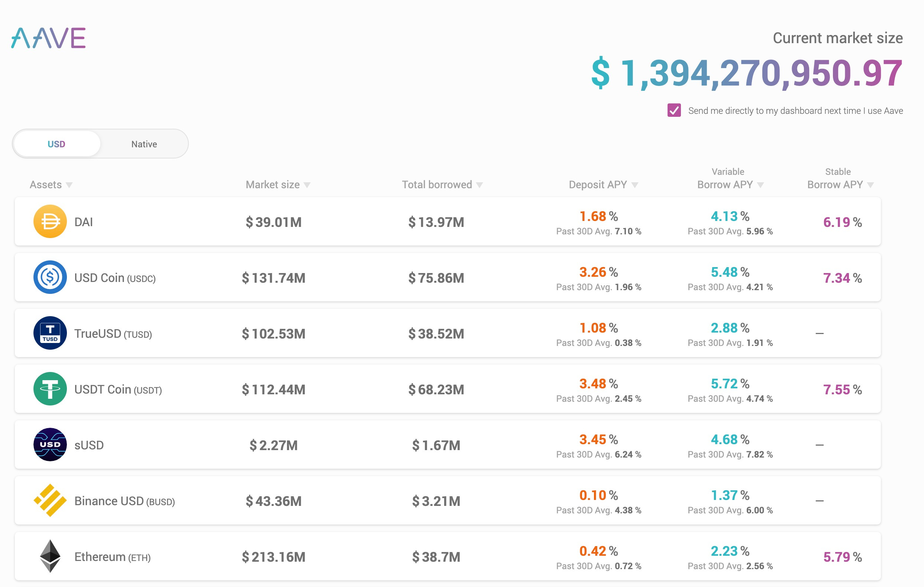Viewport: 924px width, 587px height.
Task: Sort by Assets column arrow
Action: 69,185
